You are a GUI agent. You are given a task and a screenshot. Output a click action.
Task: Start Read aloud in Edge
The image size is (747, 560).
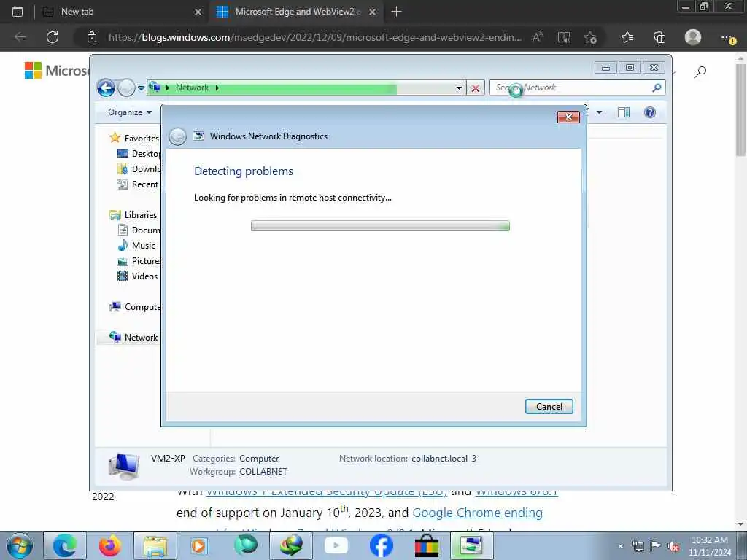tap(538, 37)
